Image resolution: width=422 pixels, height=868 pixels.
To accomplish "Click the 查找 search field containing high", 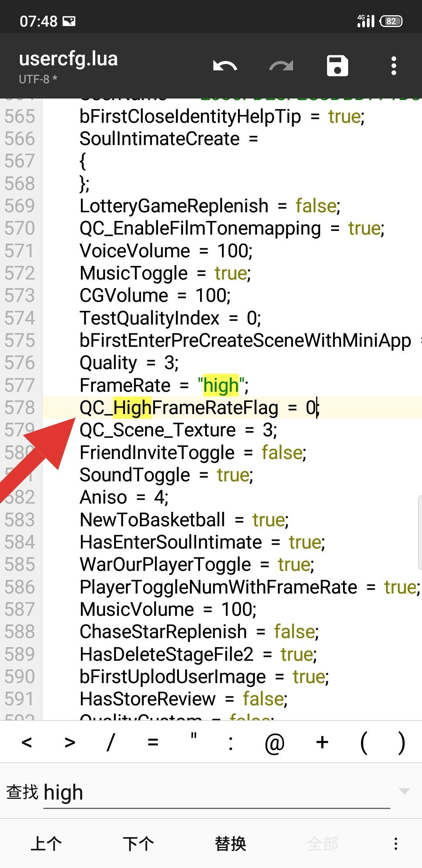I will pos(217,793).
